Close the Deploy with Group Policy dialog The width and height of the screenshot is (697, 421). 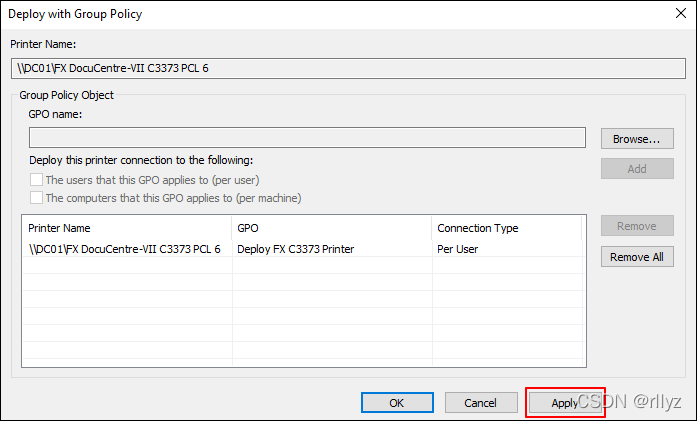(681, 13)
